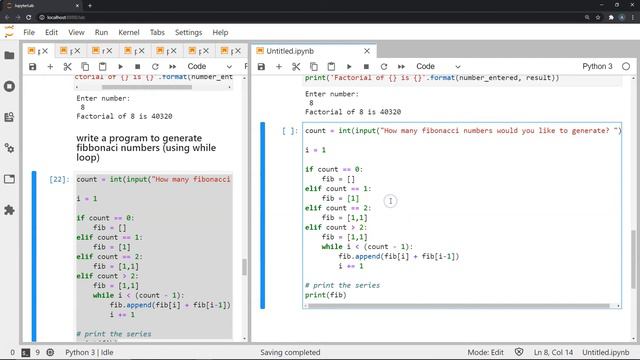Open the Edit menu

51,32
